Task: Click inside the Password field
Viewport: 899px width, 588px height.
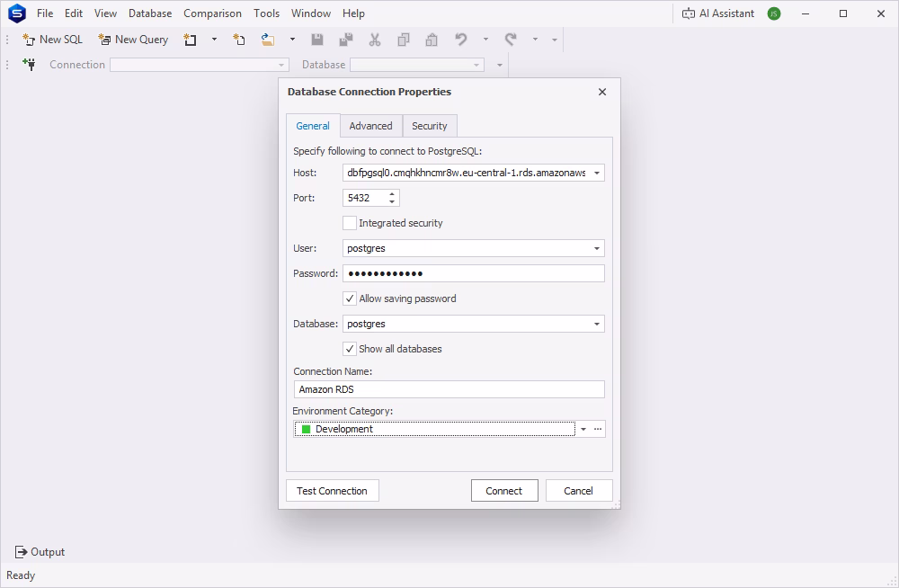Action: click(x=474, y=273)
